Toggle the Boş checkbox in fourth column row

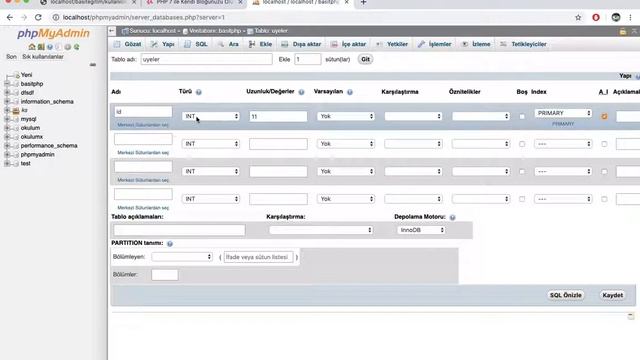tap(522, 199)
